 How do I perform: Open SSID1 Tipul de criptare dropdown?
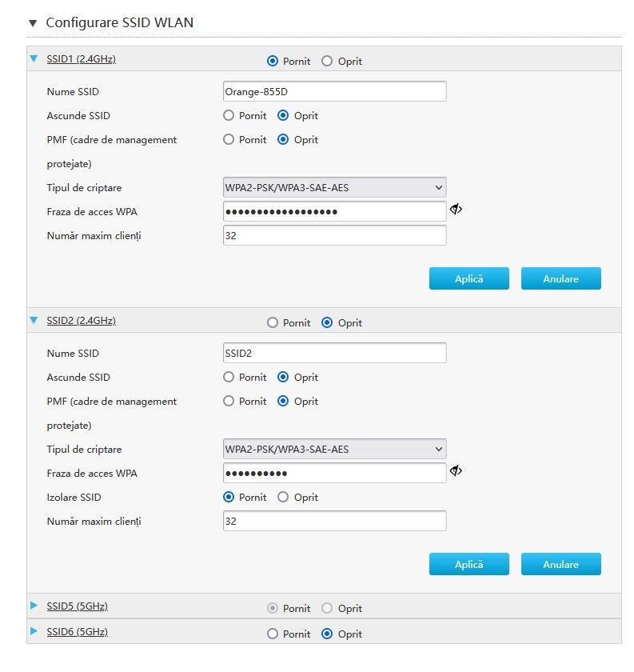(334, 187)
